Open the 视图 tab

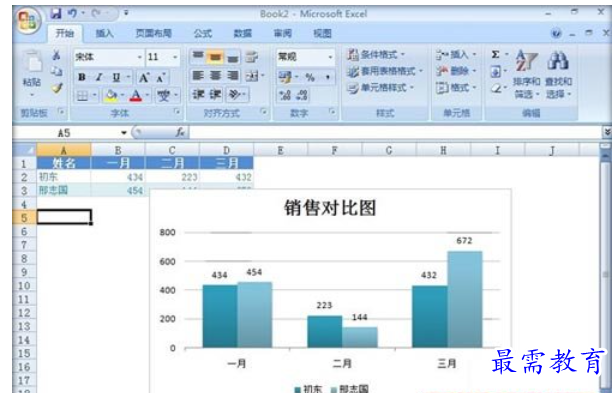pos(322,34)
